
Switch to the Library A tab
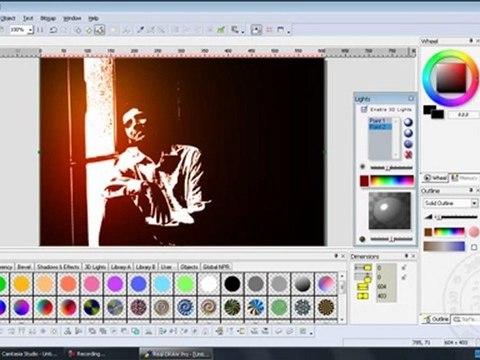121,267
